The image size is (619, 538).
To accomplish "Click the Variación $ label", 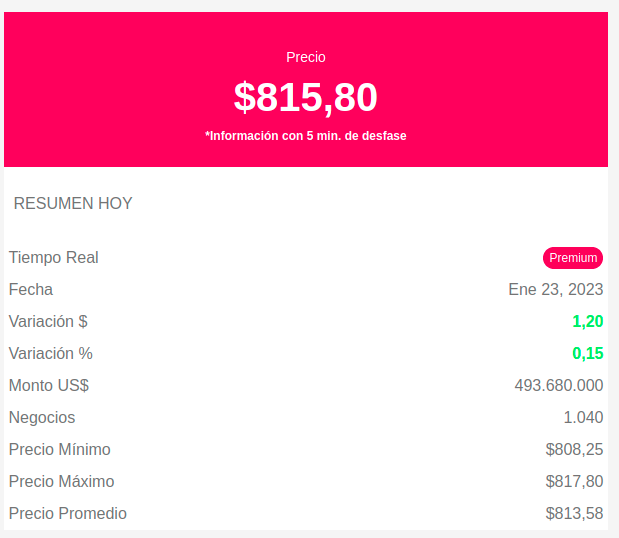I will 49,322.
